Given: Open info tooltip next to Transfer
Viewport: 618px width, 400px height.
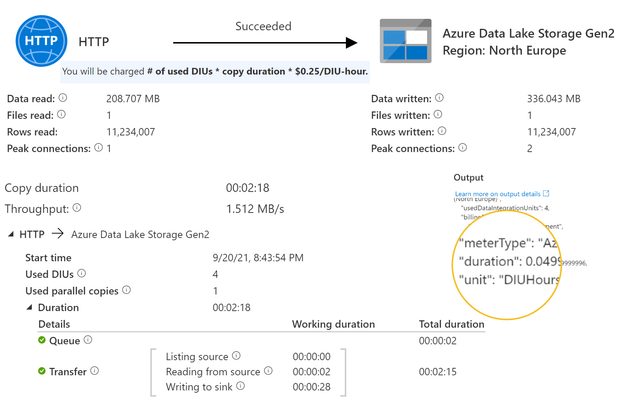Looking at the screenshot, I should (x=95, y=370).
